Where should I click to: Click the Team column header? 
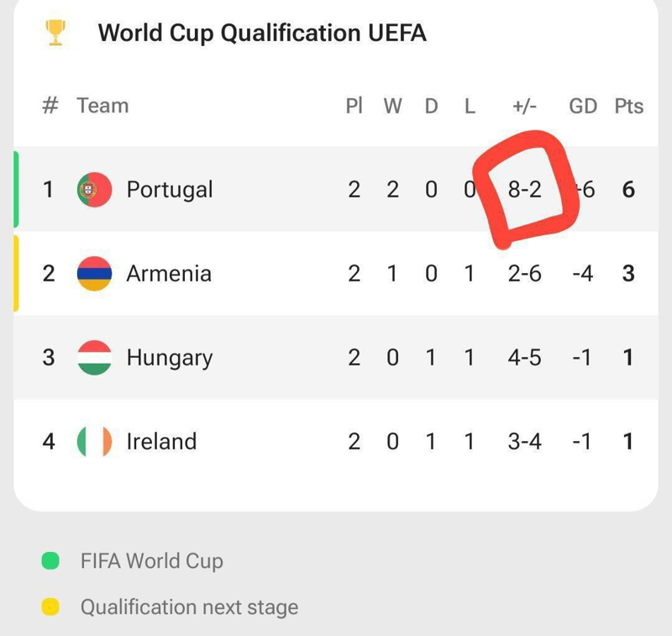pos(102,106)
